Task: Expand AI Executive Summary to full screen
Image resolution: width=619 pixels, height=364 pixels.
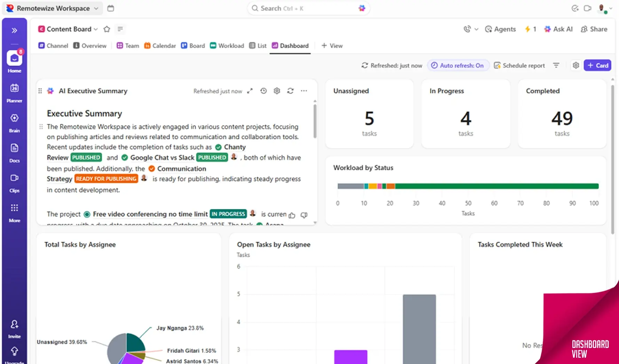Action: 250,91
